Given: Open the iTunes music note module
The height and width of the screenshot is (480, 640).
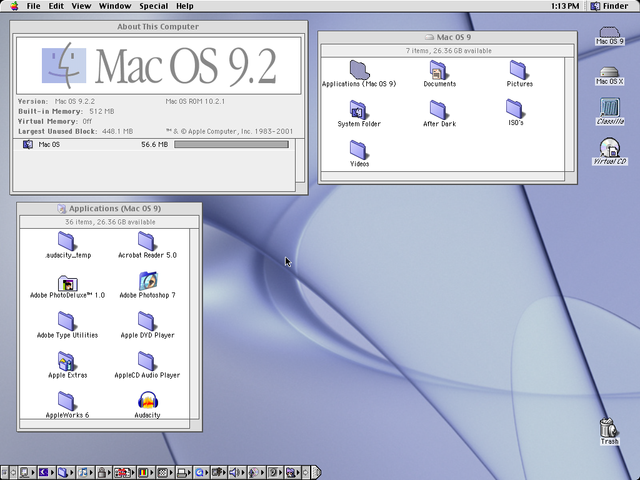Looking at the screenshot, I should click(x=84, y=472).
